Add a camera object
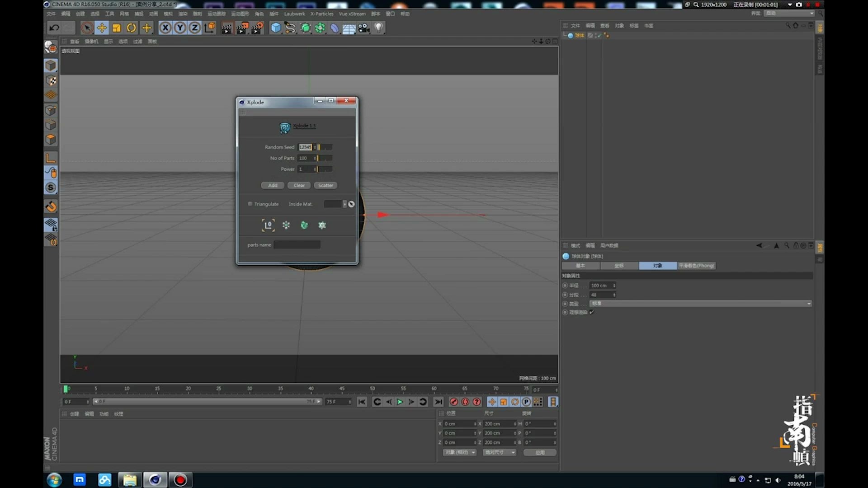Viewport: 868px width, 488px height. (x=364, y=28)
